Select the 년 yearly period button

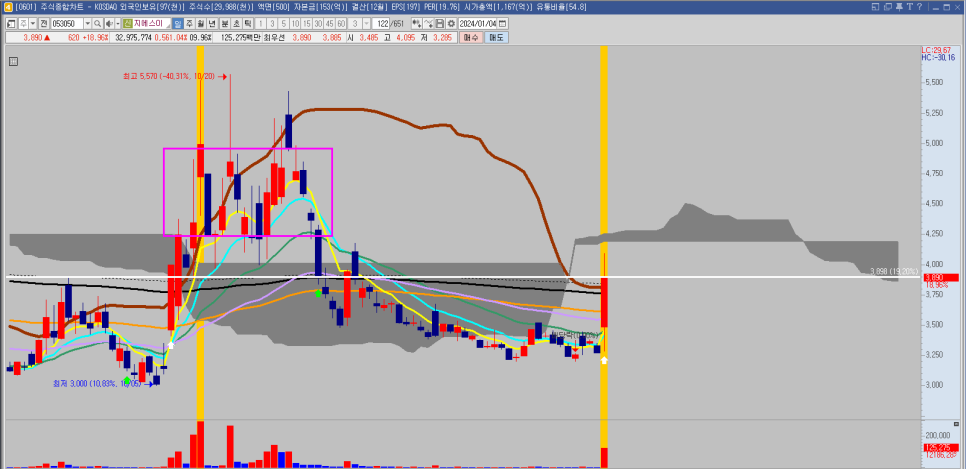[212, 23]
